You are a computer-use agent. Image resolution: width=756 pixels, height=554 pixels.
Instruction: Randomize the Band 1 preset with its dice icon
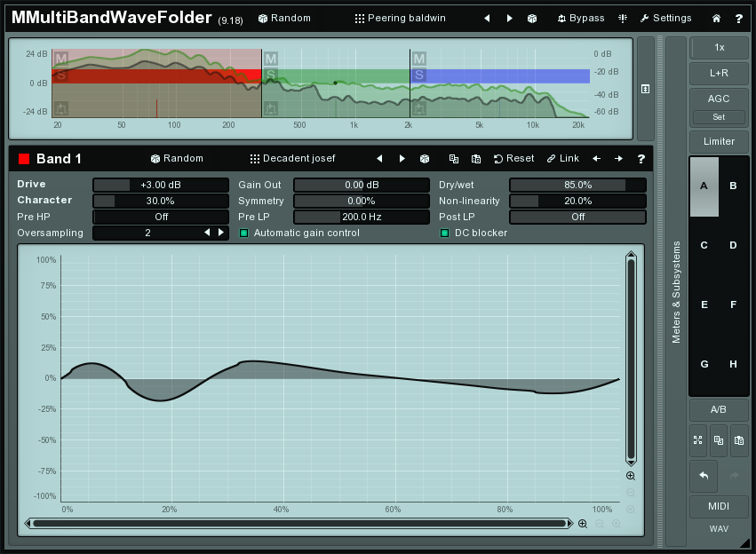coord(425,159)
